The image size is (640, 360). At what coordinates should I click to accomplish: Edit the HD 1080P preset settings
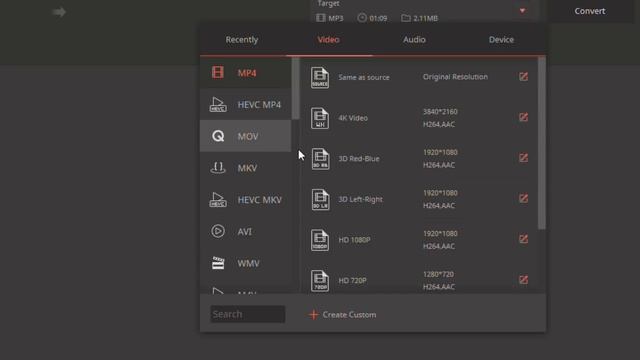(523, 239)
